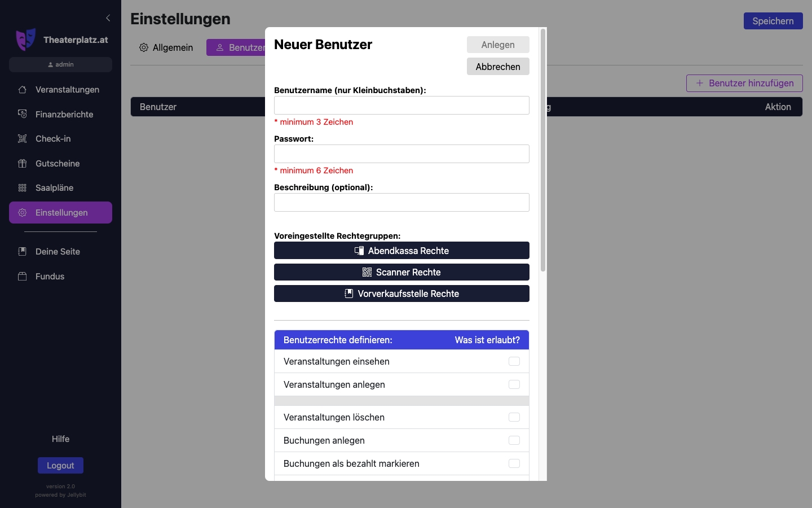Switch to the Allgemein tab
Screen dimensions: 812x508
point(166,48)
